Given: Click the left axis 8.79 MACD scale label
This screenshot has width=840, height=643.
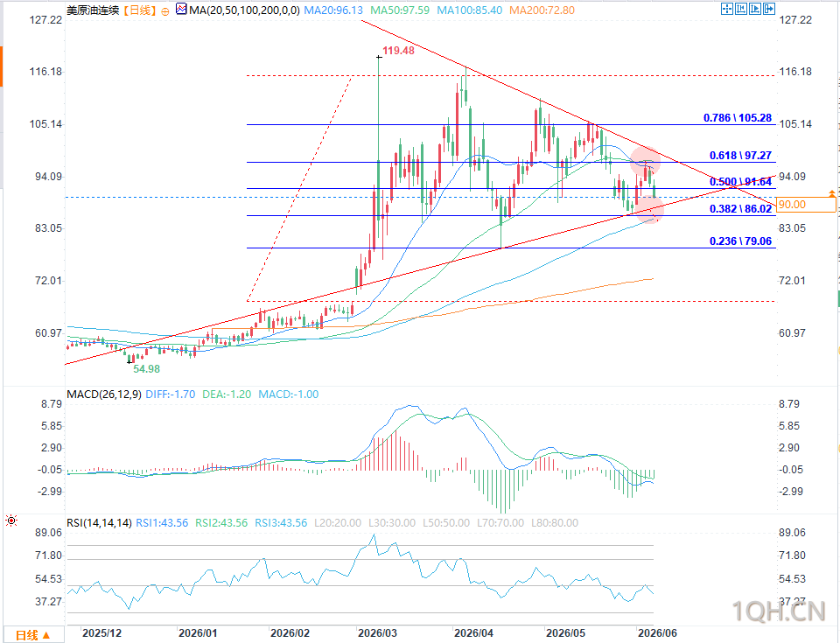Looking at the screenshot, I should [52, 404].
